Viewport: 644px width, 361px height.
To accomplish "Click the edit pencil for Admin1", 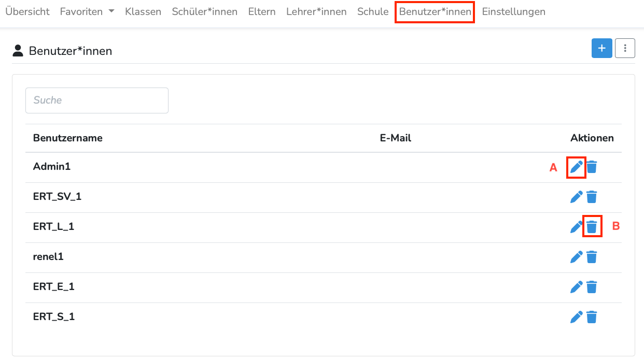I will pyautogui.click(x=576, y=167).
